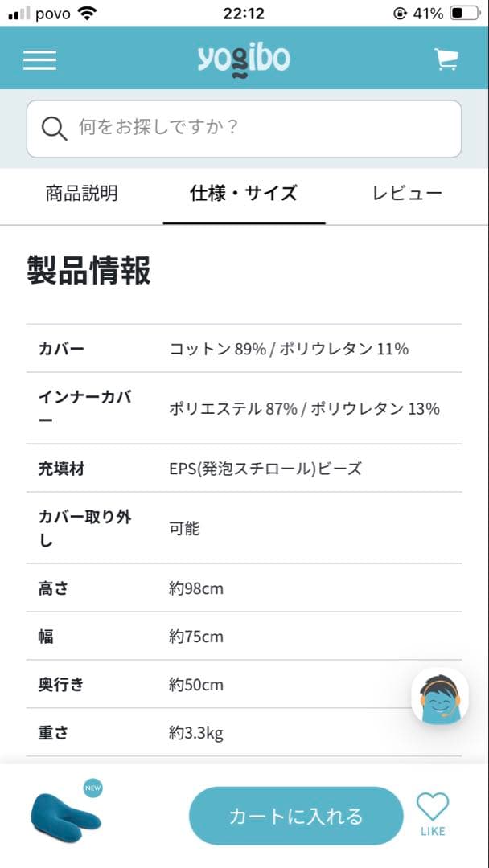Viewport: 489px width, 868px height.
Task: Tap the search magnifier icon
Action: (53, 127)
